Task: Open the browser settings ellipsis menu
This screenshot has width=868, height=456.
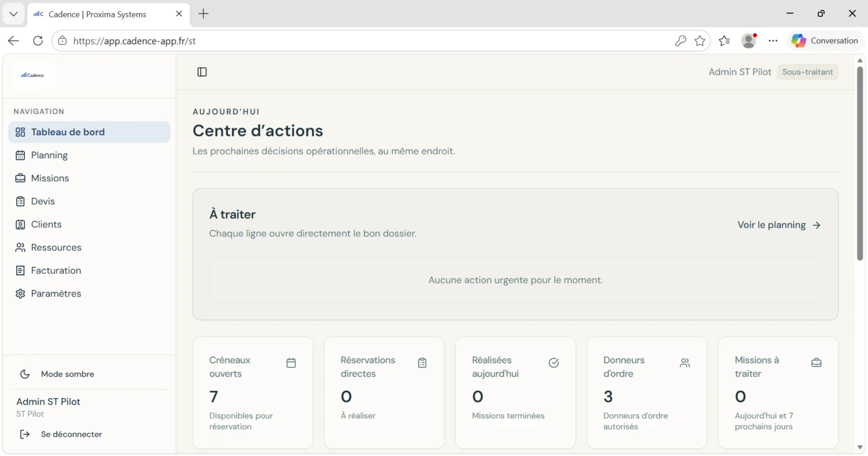Action: coord(773,41)
